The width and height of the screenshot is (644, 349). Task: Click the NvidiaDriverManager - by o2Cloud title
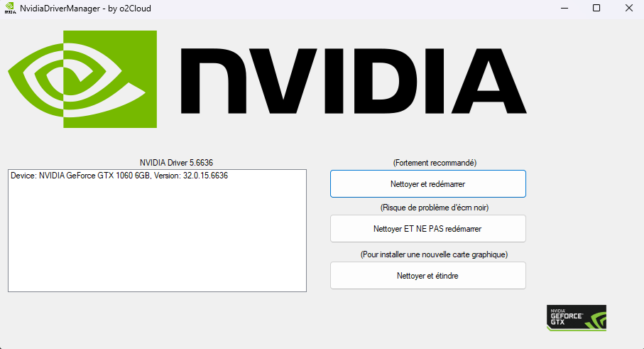85,9
